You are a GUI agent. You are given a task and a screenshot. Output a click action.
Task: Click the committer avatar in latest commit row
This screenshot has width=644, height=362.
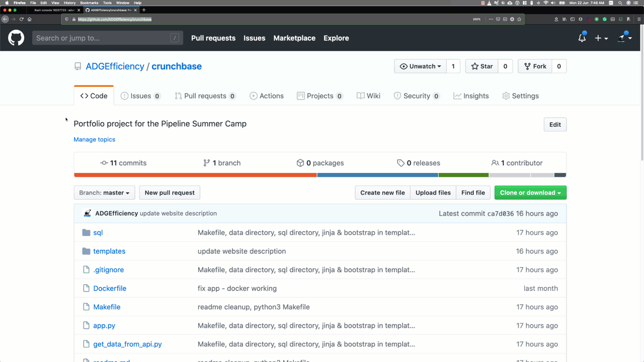click(x=87, y=213)
